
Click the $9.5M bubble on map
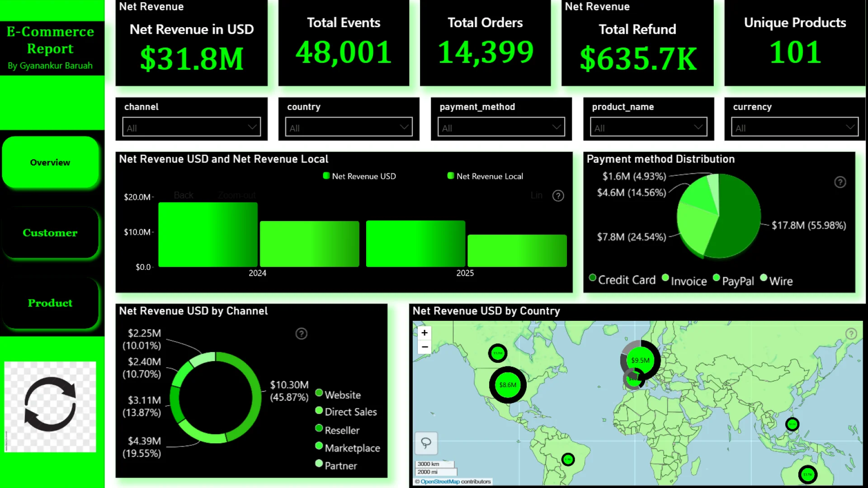point(640,360)
